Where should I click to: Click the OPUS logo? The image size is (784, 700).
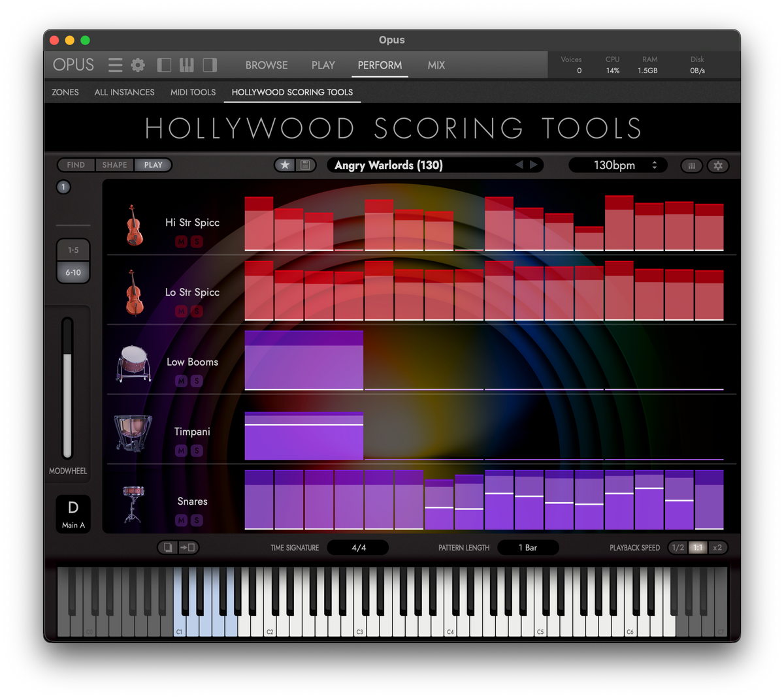click(x=73, y=65)
